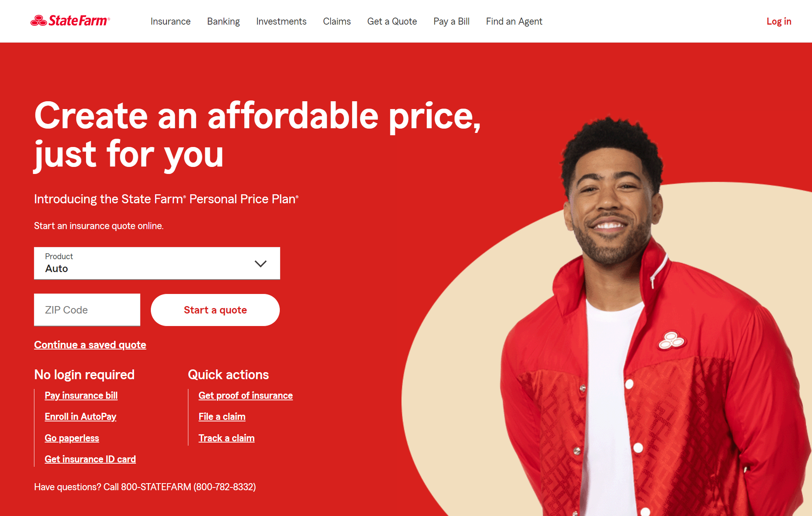Click the Pay a Bill navigation icon
Screen dimensions: 812x516
coord(451,21)
